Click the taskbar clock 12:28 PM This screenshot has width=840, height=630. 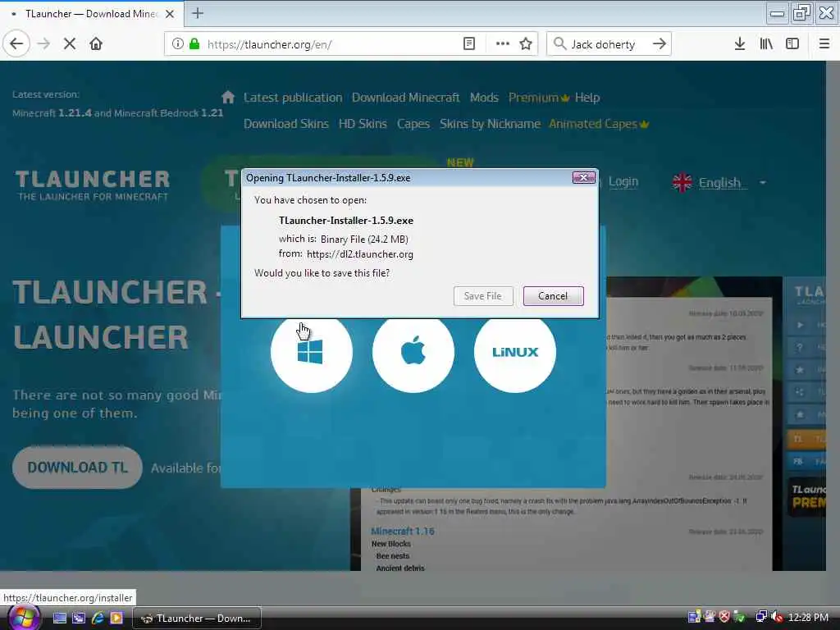pyautogui.click(x=808, y=617)
